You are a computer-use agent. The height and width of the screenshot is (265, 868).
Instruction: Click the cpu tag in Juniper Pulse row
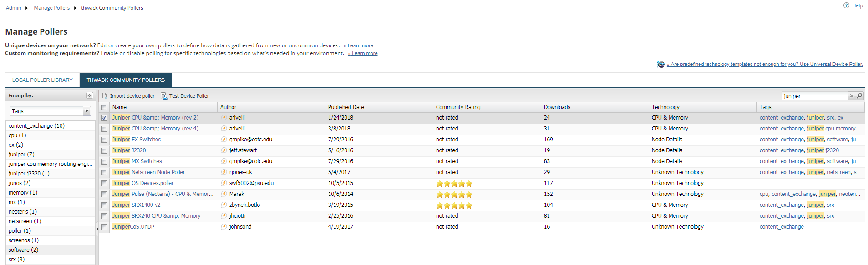pos(764,194)
